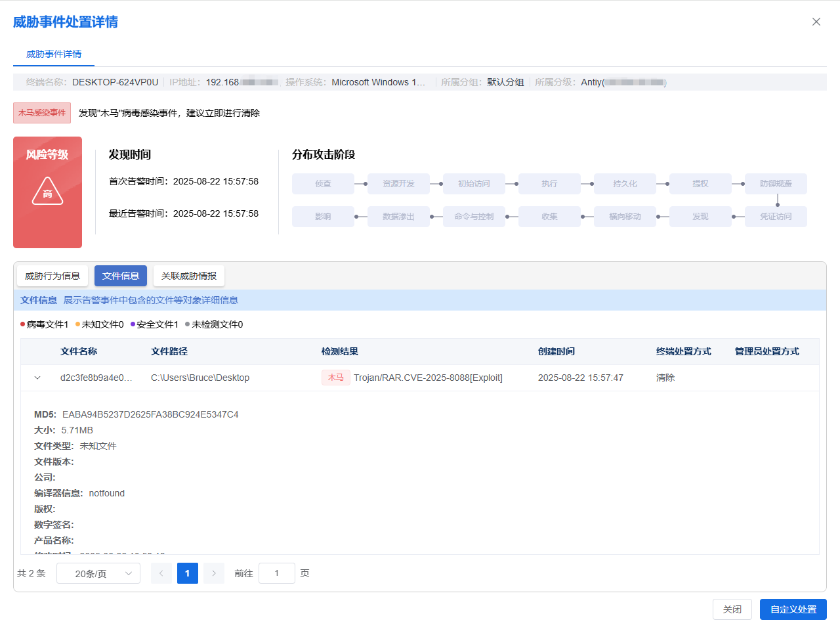Select the 持久化 attack stage node
The height and width of the screenshot is (631, 840).
625,184
